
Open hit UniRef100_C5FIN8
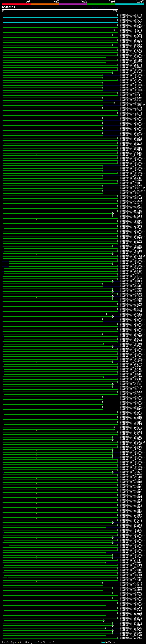(131, 289)
